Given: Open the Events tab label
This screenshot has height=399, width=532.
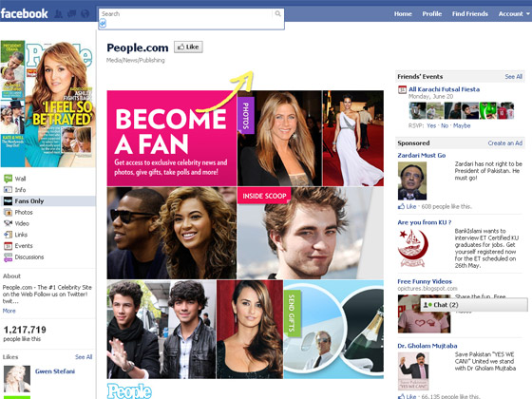Looking at the screenshot, I should point(24,246).
